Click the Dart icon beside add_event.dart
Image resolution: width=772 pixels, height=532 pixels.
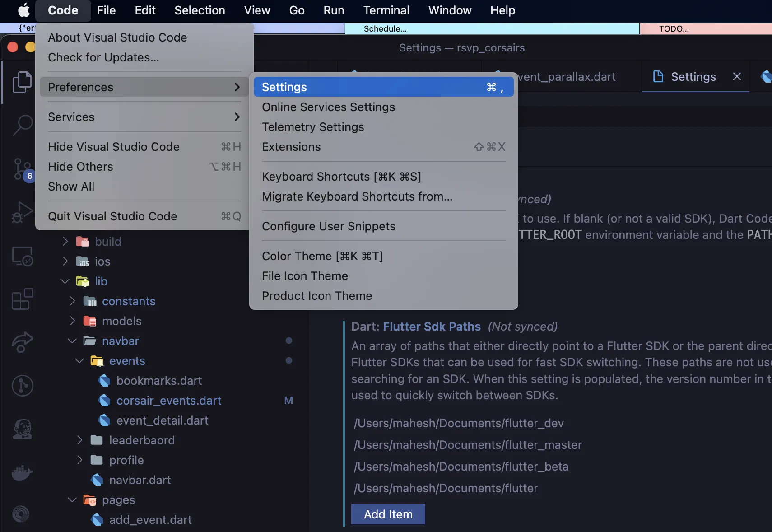point(97,520)
